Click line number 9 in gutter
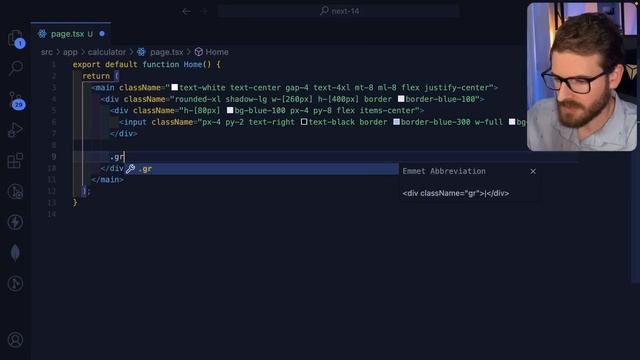 click(x=54, y=157)
